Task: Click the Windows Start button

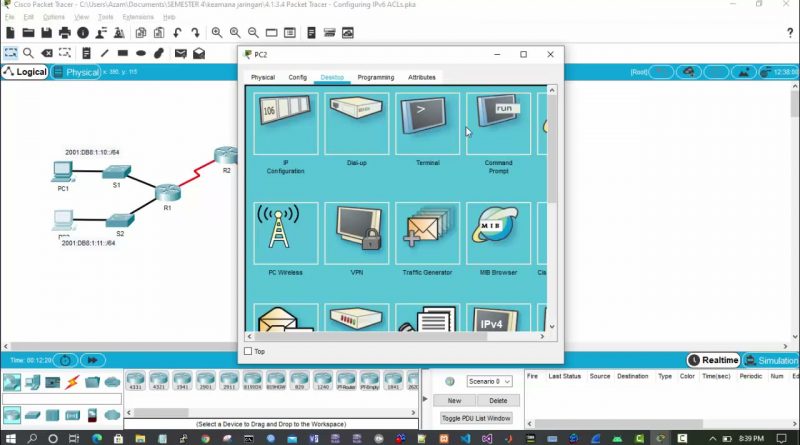Action: pos(10,438)
